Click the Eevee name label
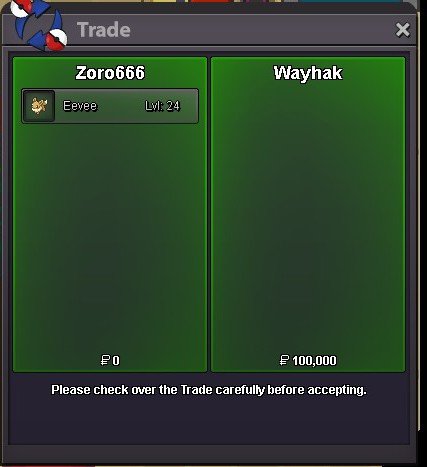Image resolution: width=427 pixels, height=467 pixels. pyautogui.click(x=80, y=106)
